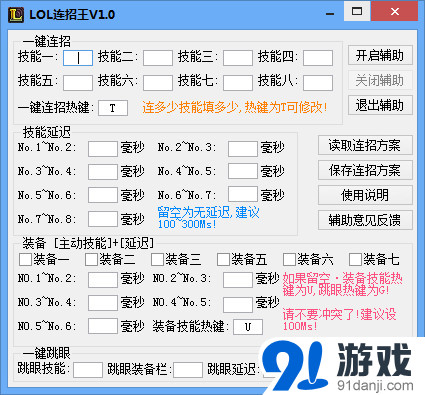425x395 pixels.
Task: Select the 技能三 input field
Action: [238, 58]
